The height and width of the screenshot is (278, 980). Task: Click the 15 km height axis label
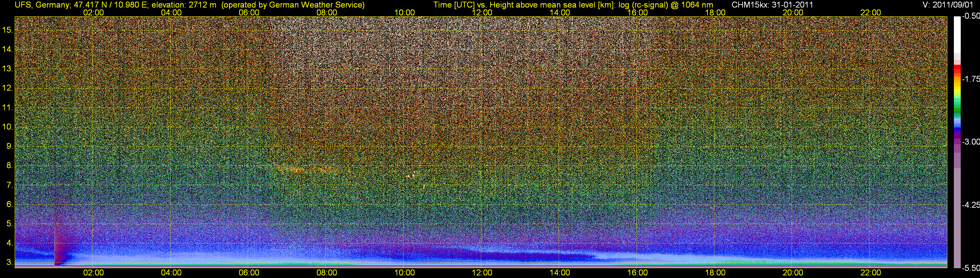8,30
